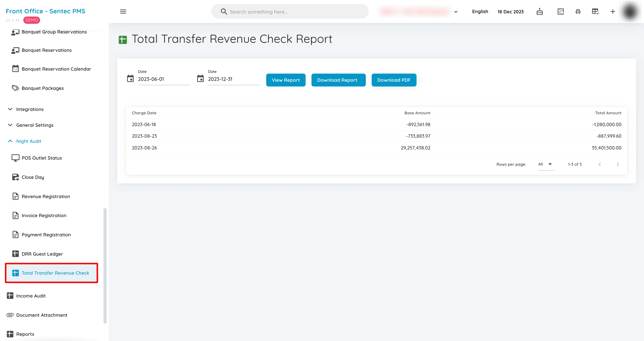Go to the next table page arrow
Screen dimensions: 644x341
pyautogui.click(x=618, y=164)
